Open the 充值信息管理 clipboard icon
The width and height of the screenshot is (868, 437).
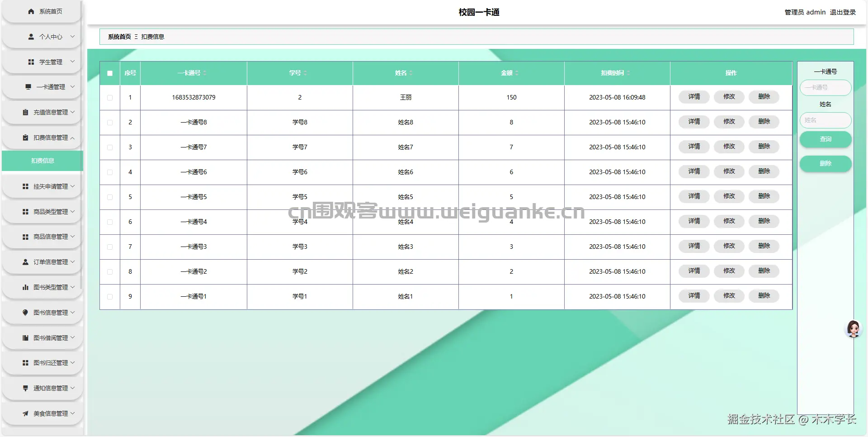tap(26, 112)
